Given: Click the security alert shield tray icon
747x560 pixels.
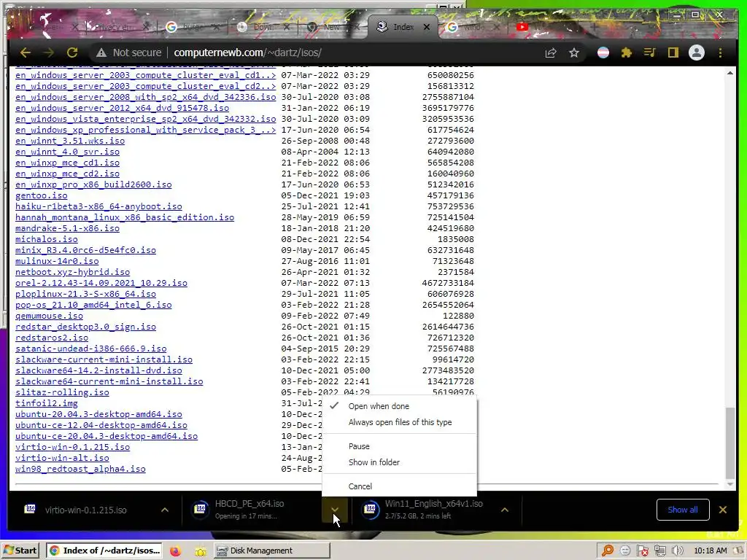Looking at the screenshot, I should [643, 551].
